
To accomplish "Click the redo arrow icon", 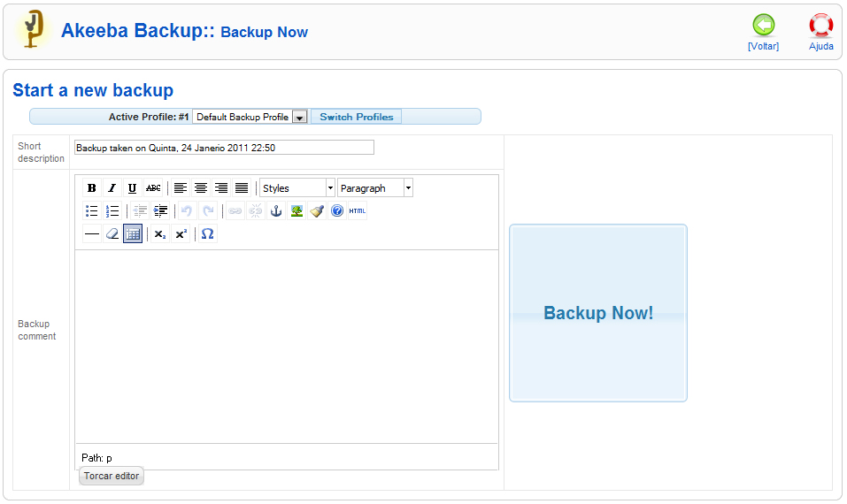I will pos(208,211).
